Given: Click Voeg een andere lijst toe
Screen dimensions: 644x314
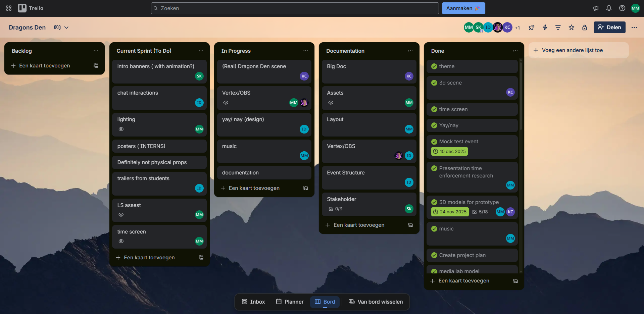Looking at the screenshot, I should (x=579, y=50).
